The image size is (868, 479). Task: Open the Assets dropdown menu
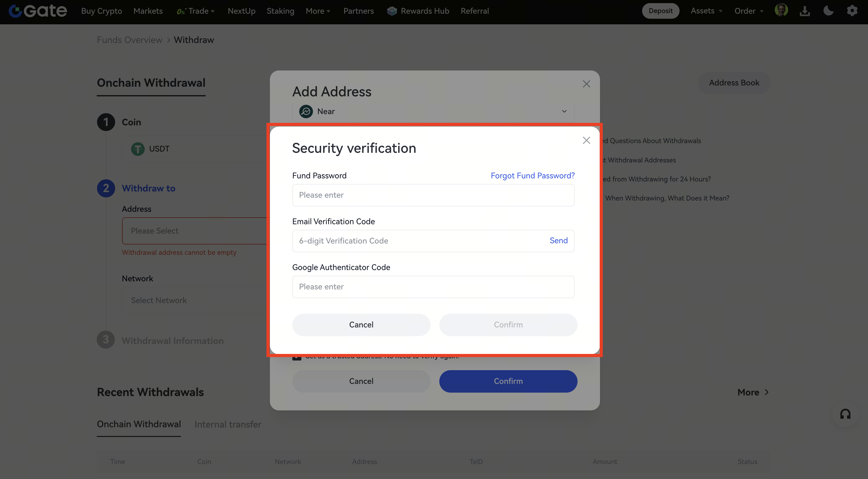(706, 11)
